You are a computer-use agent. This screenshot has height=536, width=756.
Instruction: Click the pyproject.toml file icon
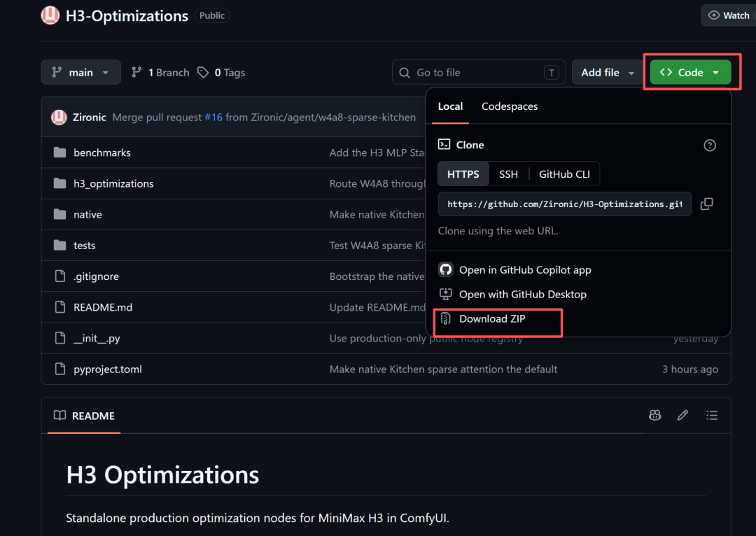pyautogui.click(x=59, y=369)
